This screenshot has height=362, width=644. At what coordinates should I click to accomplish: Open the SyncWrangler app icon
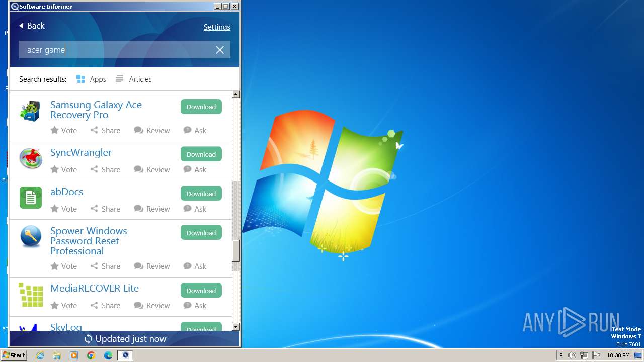pos(31,158)
